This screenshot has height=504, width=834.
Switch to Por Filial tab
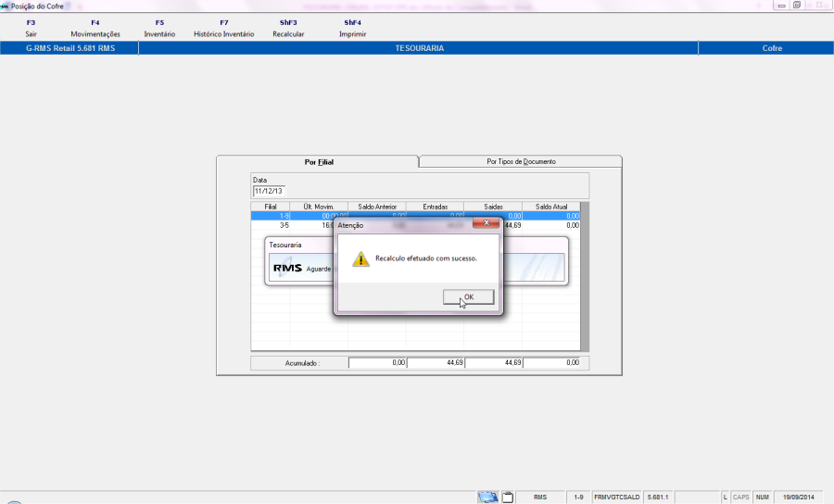[x=318, y=161]
